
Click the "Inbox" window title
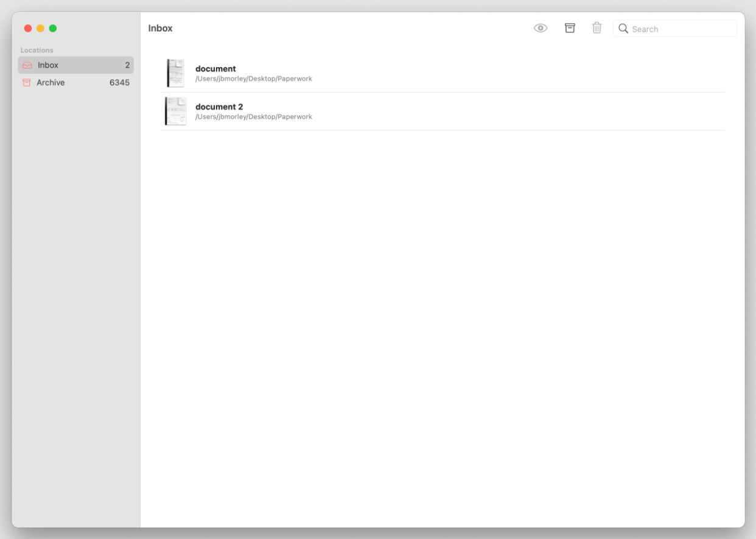click(x=161, y=28)
